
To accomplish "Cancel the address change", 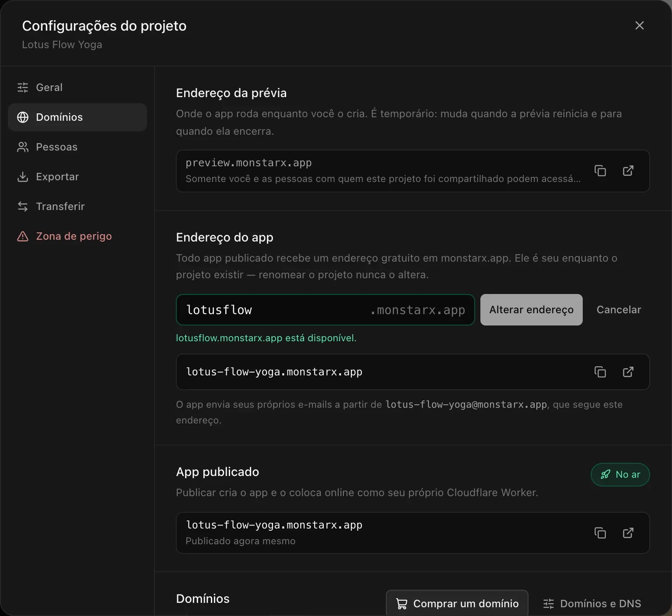I will click(x=619, y=310).
